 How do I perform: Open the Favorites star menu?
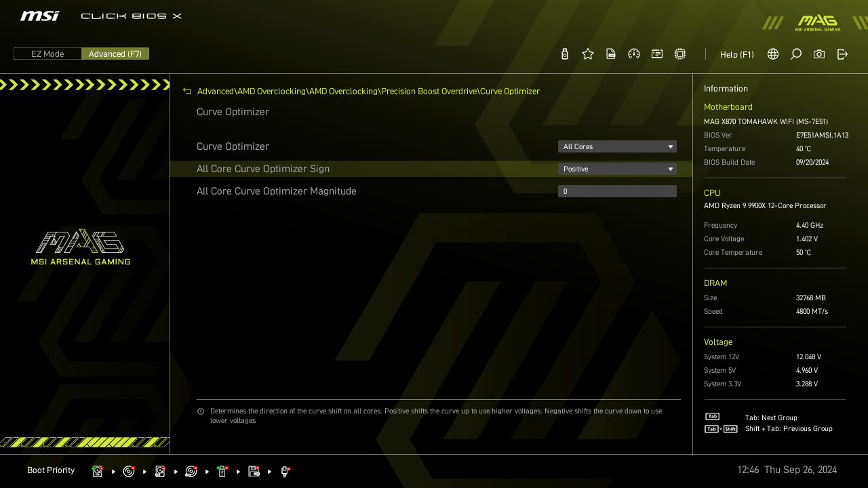(x=587, y=54)
